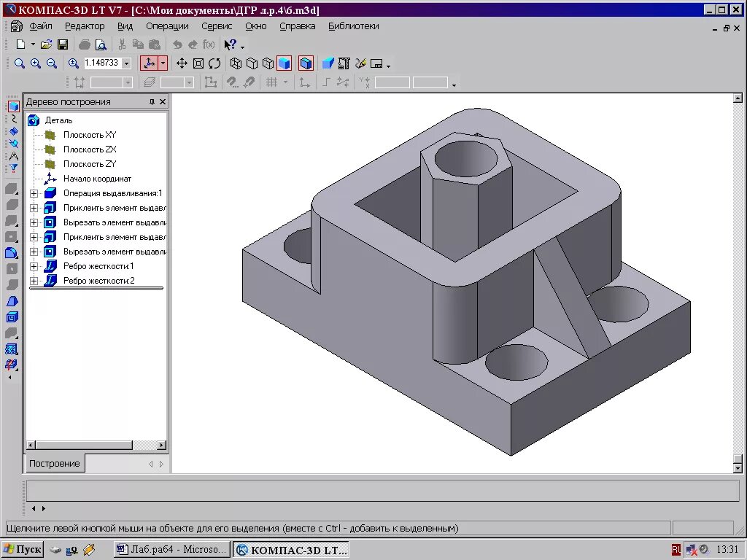747x560 pixels.
Task: Toggle the part editing panel button
Action: [13, 106]
